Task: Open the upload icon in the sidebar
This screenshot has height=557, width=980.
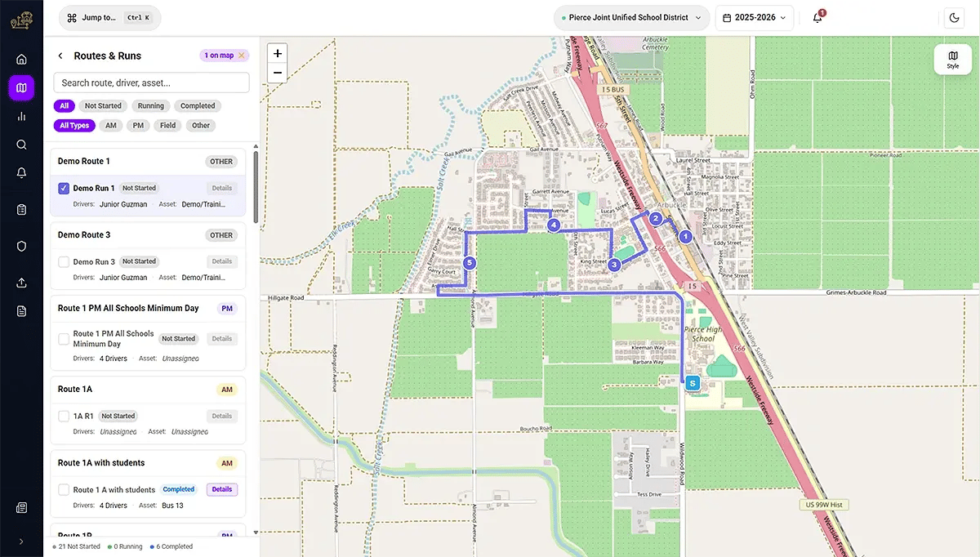Action: [21, 283]
